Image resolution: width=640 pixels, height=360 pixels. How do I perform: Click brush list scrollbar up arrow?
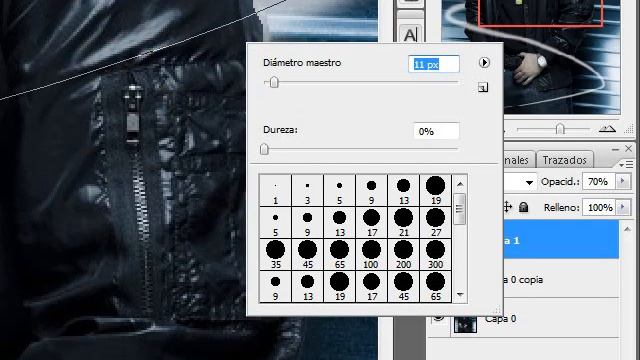click(460, 184)
